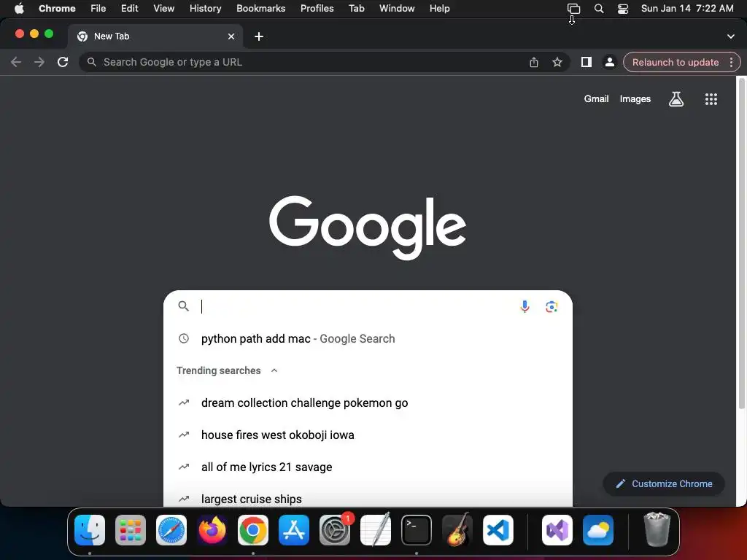Open the Gmail link
The image size is (747, 560).
(x=597, y=99)
